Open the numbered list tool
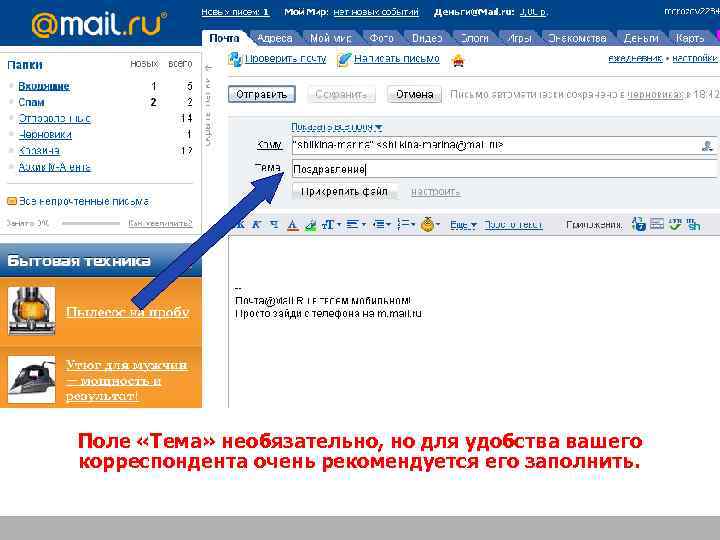 coord(403,224)
